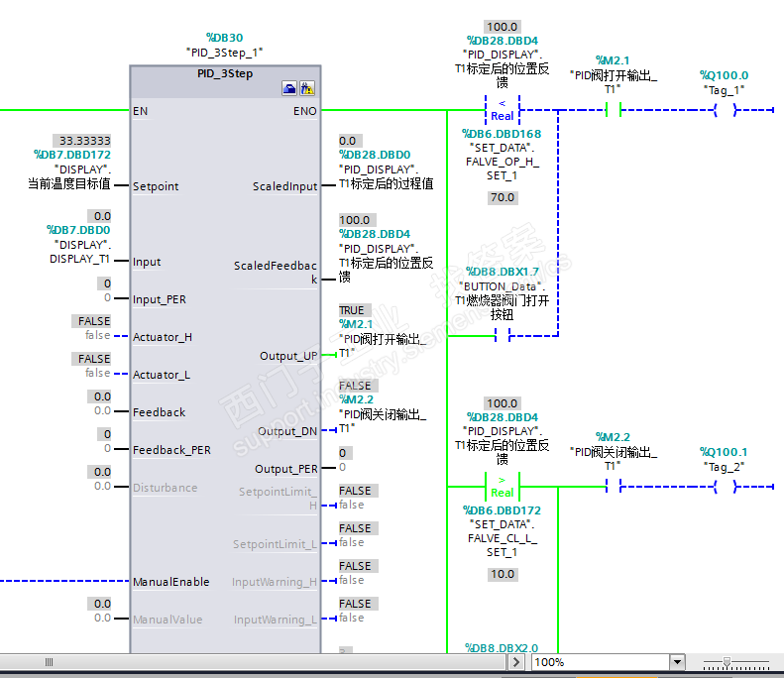This screenshot has width=784, height=678.
Task: Click the 100% zoom input field
Action: click(x=602, y=662)
